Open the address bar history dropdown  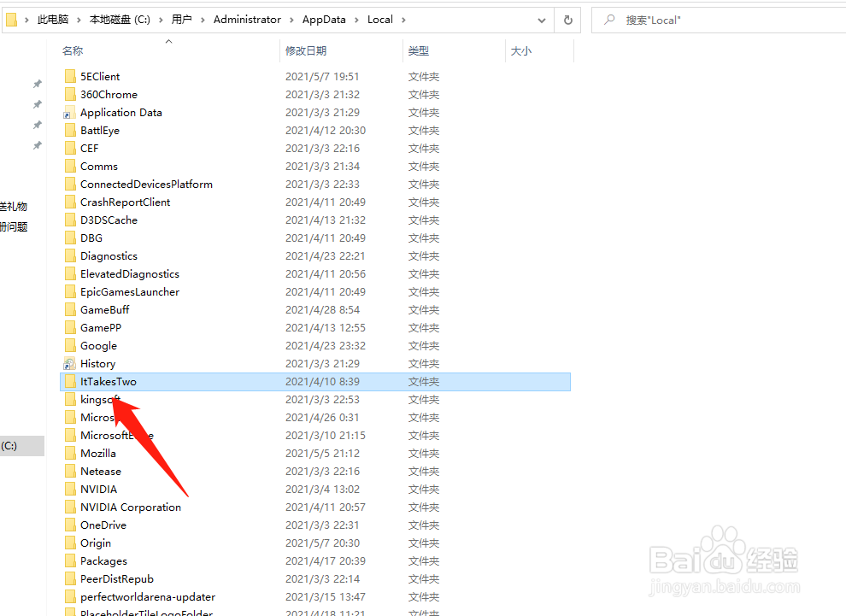click(542, 21)
